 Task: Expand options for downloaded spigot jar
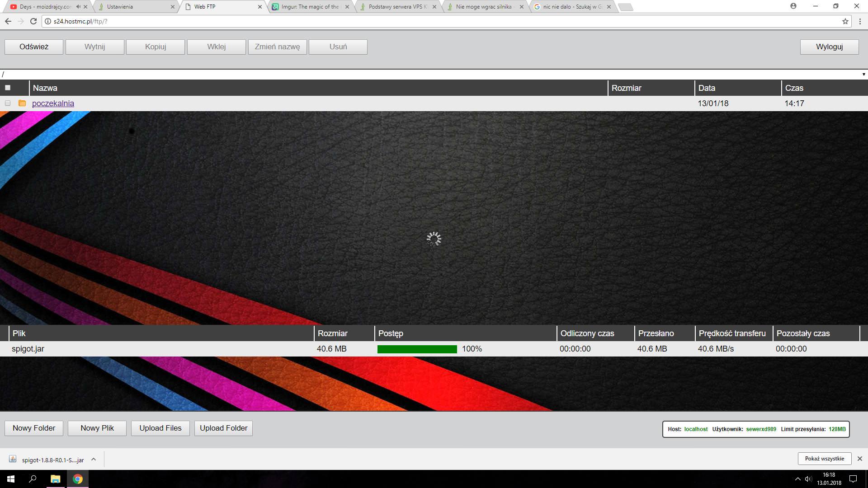94,460
